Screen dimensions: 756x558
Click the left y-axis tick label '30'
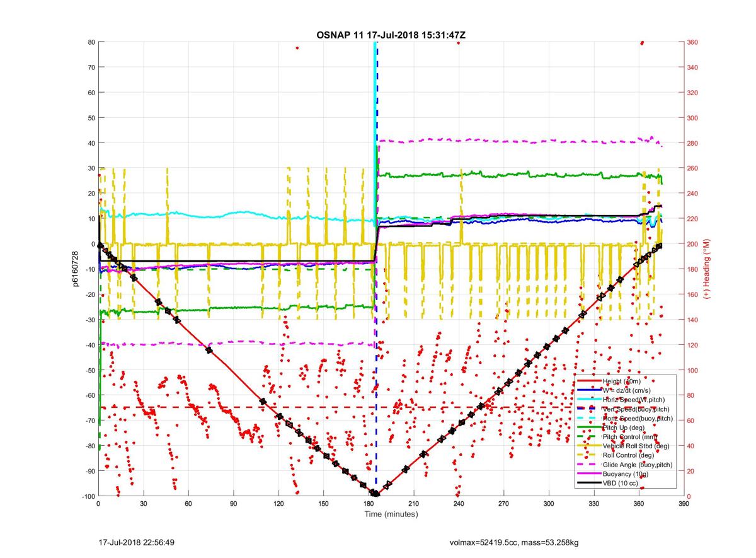[91, 168]
